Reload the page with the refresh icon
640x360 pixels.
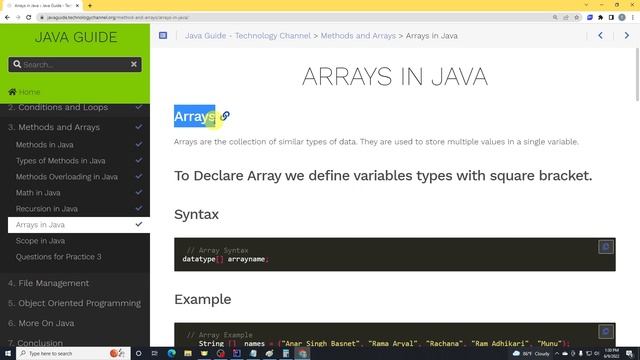click(29, 18)
